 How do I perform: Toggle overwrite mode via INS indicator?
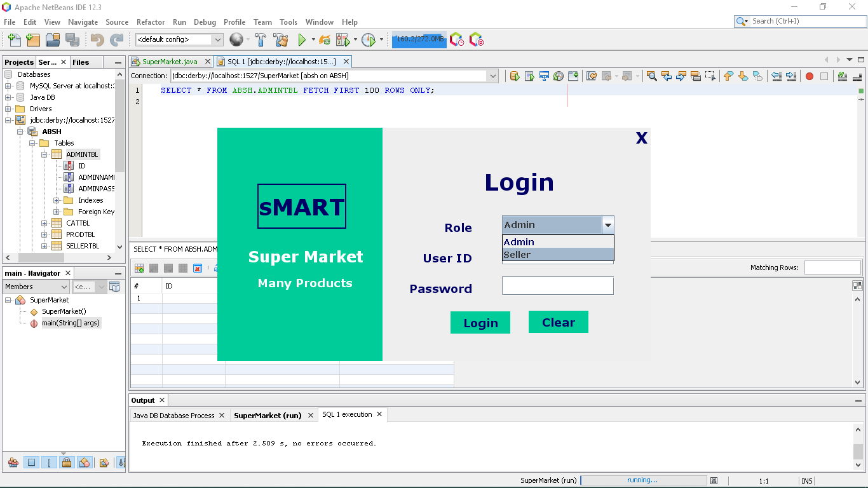click(x=806, y=480)
